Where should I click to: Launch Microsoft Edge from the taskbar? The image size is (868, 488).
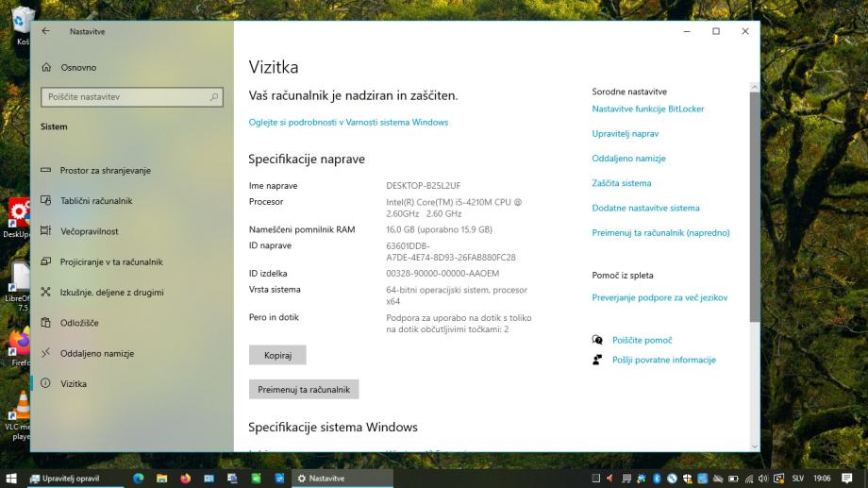point(138,479)
